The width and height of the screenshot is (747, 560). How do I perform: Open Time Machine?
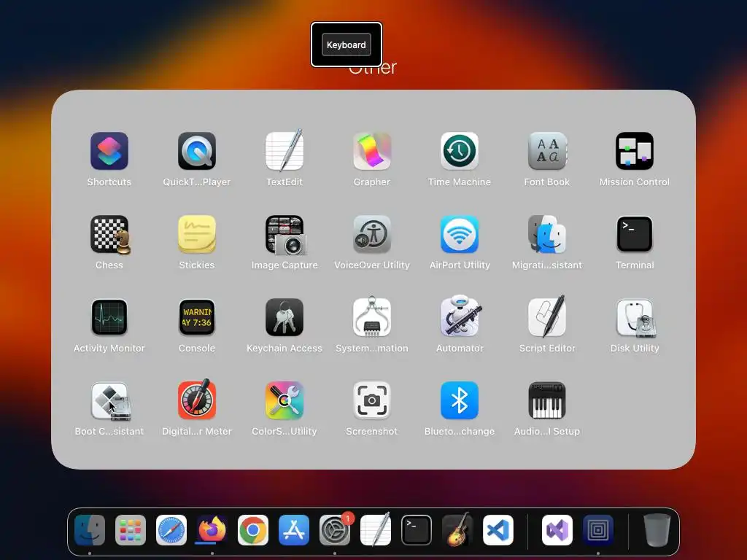tap(460, 152)
